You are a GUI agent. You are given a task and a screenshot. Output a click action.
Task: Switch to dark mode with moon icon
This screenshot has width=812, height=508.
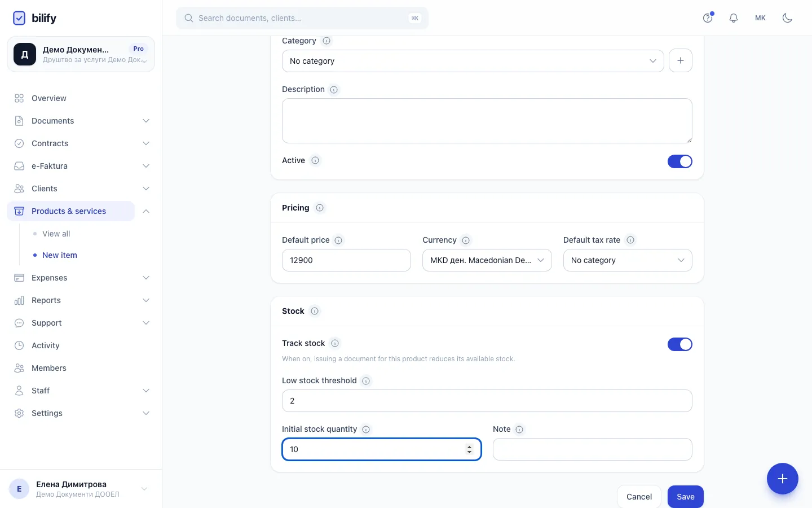788,18
